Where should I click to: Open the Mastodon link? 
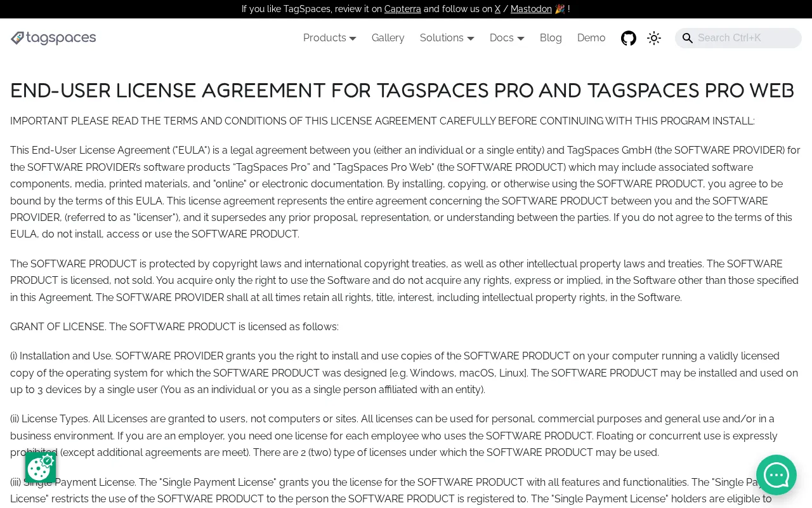[x=531, y=9]
